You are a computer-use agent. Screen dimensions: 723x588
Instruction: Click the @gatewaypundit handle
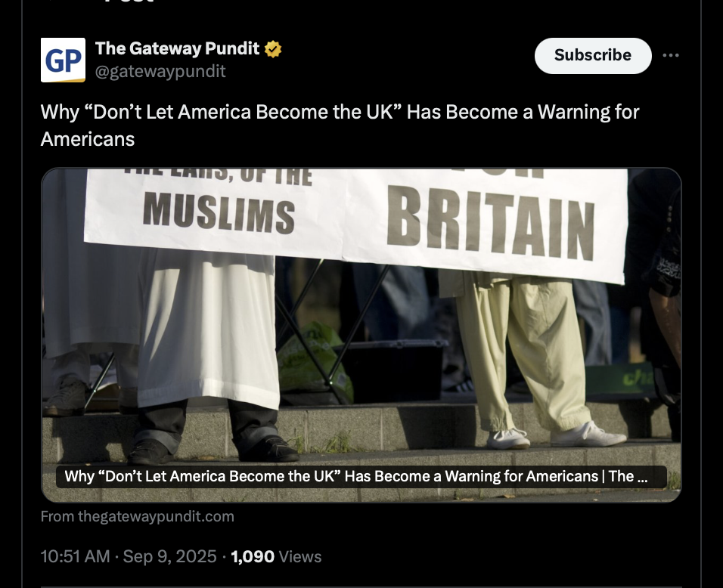click(x=160, y=72)
